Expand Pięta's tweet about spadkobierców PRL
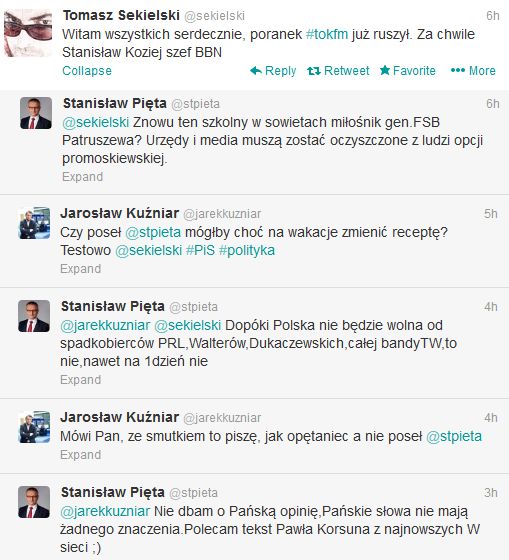Screen dimensions: 509x560 pyautogui.click(x=81, y=380)
